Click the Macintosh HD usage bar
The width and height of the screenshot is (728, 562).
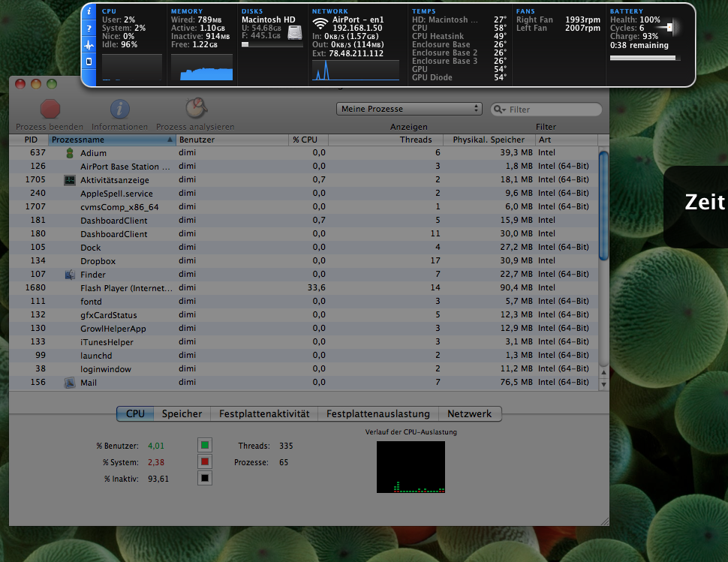point(272,44)
